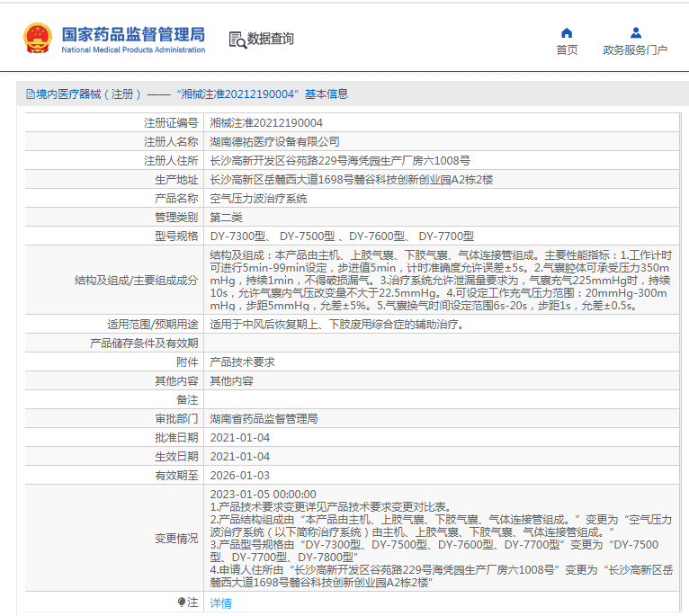Click 国家药品监督管理局 title text

(x=133, y=34)
